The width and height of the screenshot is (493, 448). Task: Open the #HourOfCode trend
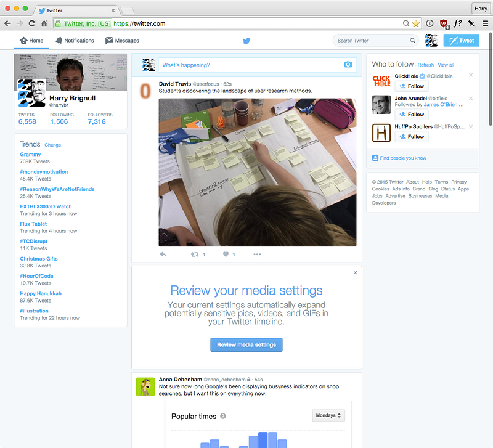point(36,276)
